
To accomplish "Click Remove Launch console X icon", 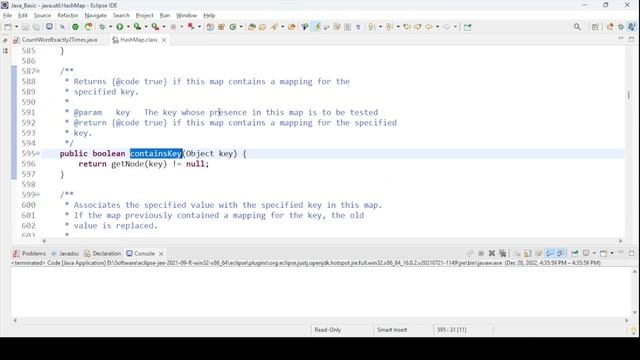I will (x=492, y=253).
